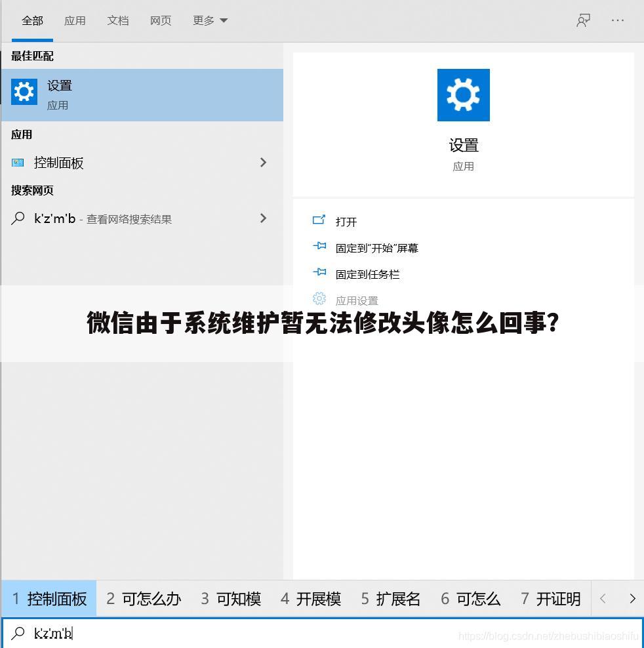Expand the 控制面板 result chevron
644x648 pixels.
coord(263,163)
